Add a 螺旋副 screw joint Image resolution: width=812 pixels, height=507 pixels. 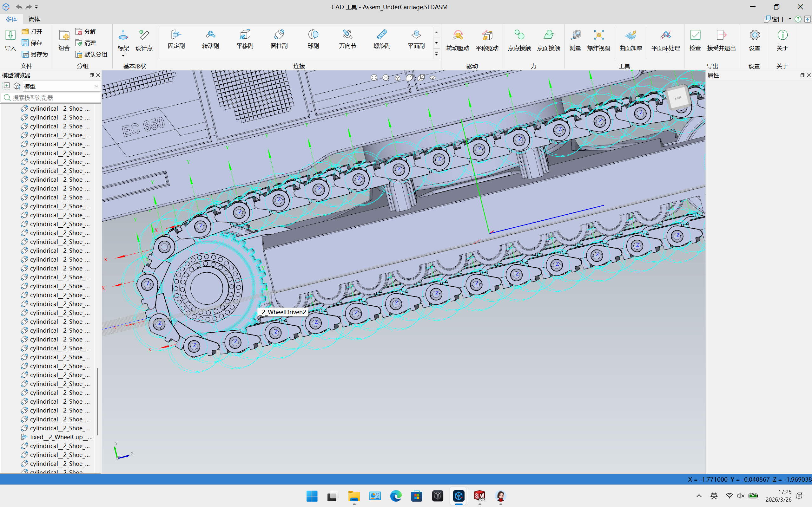pos(382,40)
